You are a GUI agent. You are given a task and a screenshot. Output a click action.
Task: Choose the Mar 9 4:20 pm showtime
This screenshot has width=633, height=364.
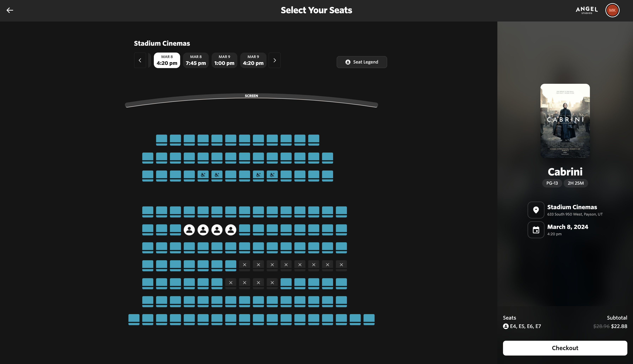[253, 60]
